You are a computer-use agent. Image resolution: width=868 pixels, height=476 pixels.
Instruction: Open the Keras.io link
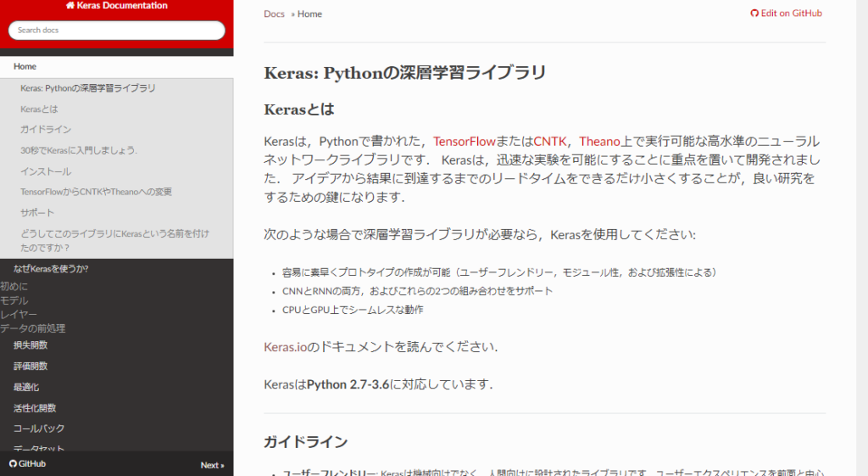coord(285,347)
